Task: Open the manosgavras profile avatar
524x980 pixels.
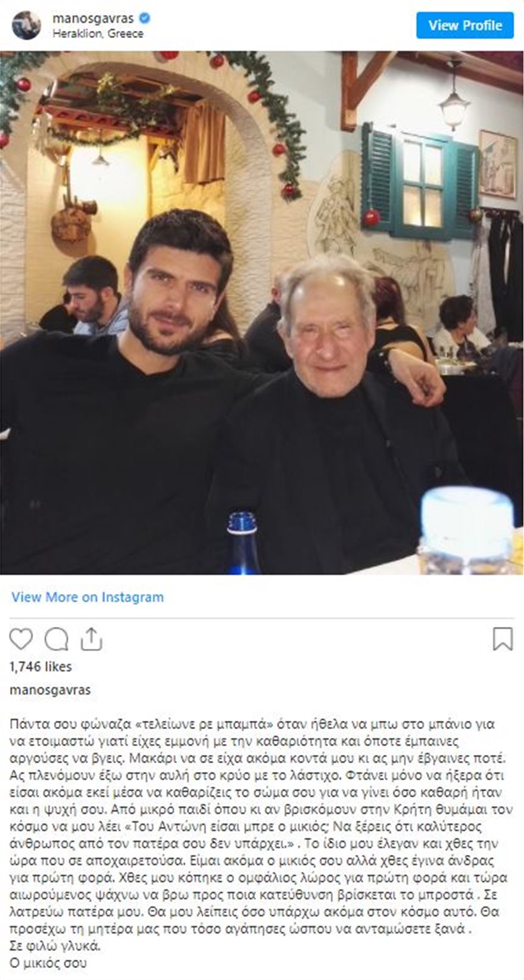Action: coord(26,26)
